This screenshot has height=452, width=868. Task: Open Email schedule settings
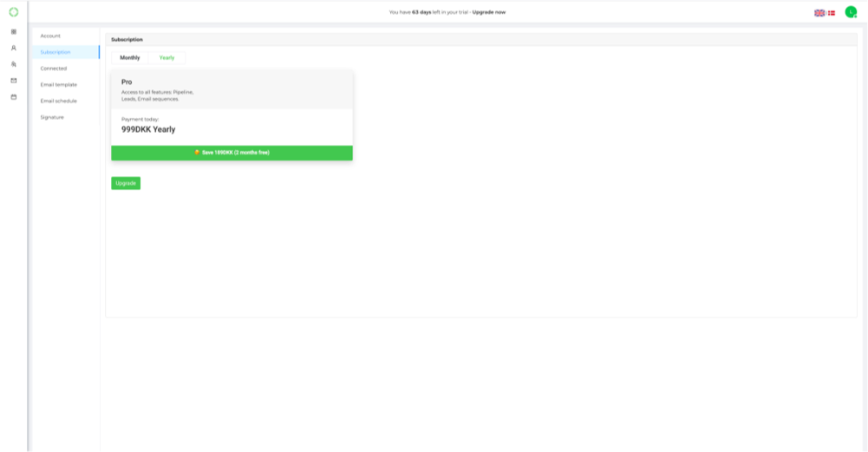(58, 101)
